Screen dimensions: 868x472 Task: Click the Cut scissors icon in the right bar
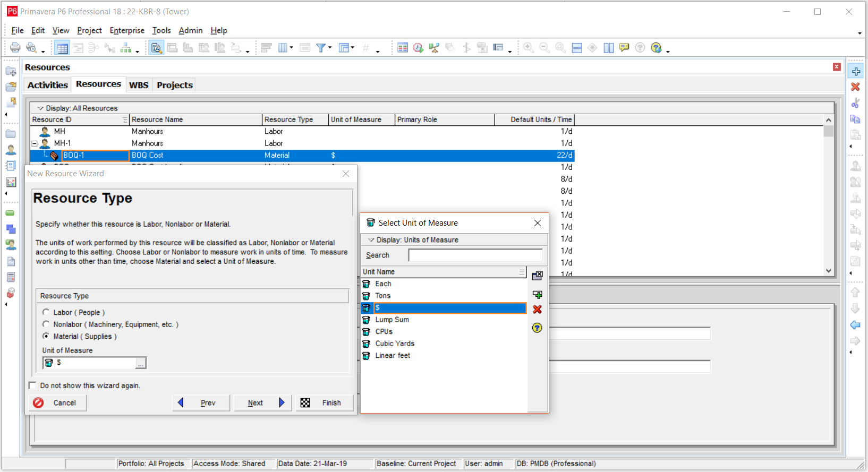point(855,103)
